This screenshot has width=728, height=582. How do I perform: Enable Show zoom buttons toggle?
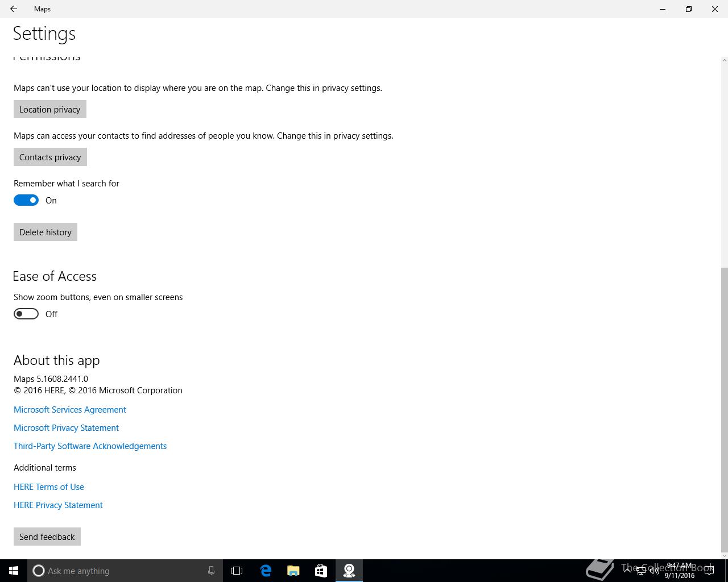(x=26, y=314)
